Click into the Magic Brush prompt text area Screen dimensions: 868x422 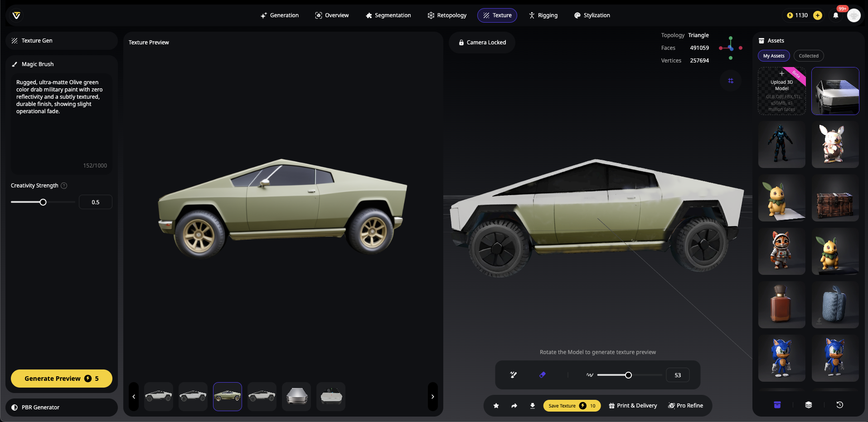click(62, 124)
